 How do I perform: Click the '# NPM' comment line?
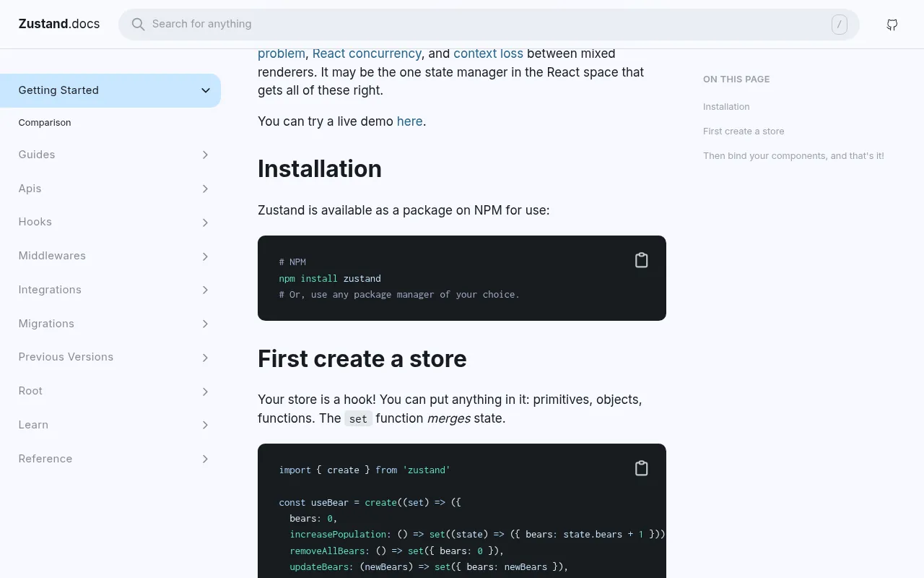[x=292, y=262]
